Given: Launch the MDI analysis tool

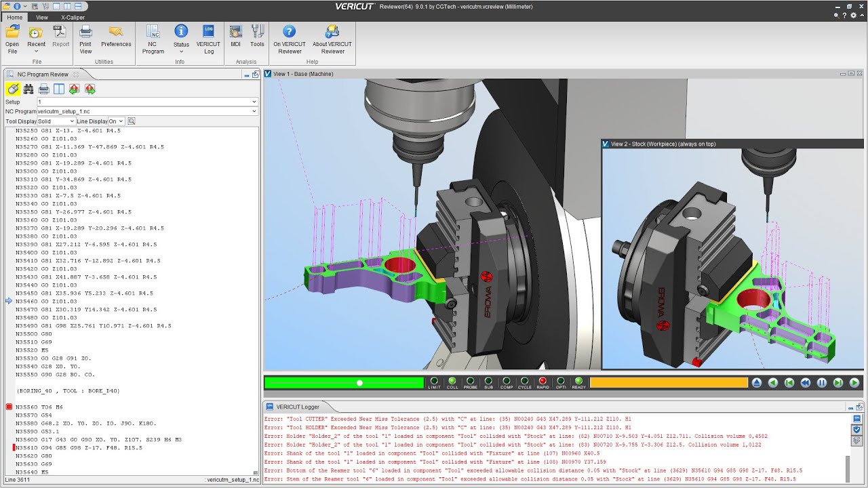Looking at the screenshot, I should 235,36.
